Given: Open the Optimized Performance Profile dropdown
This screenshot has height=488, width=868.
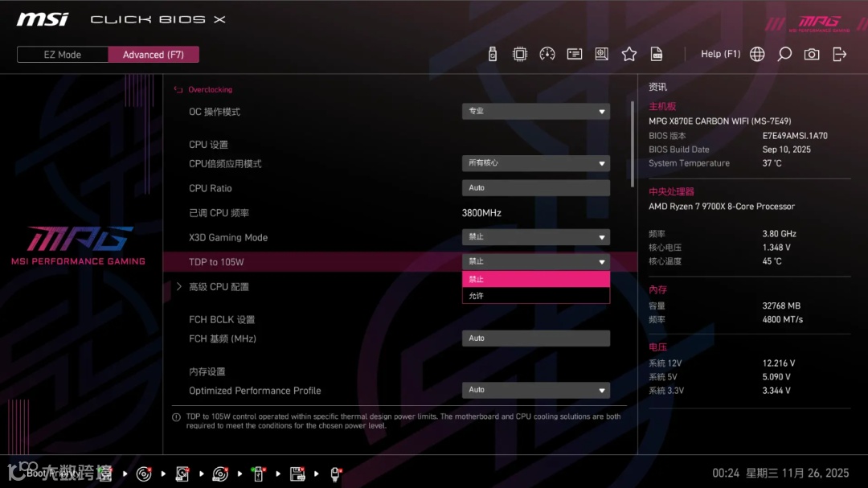Looking at the screenshot, I should [x=536, y=390].
